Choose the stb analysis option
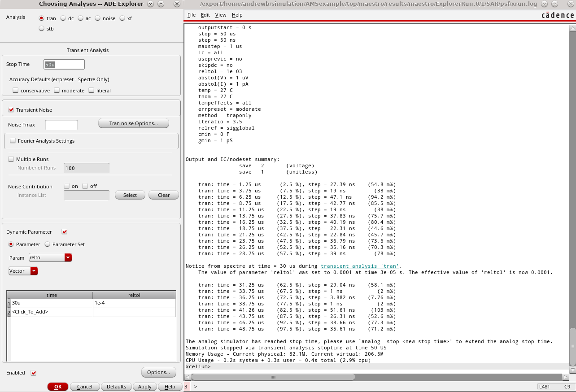 [x=42, y=29]
